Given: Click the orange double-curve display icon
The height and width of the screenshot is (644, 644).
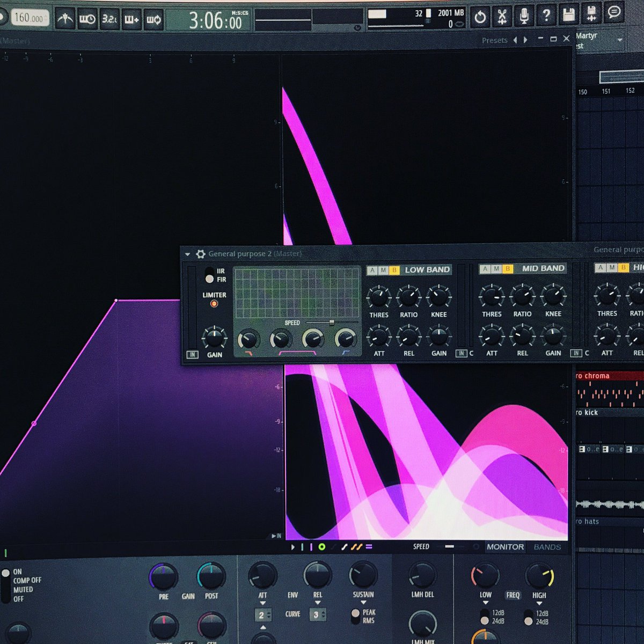Looking at the screenshot, I should click(x=356, y=547).
